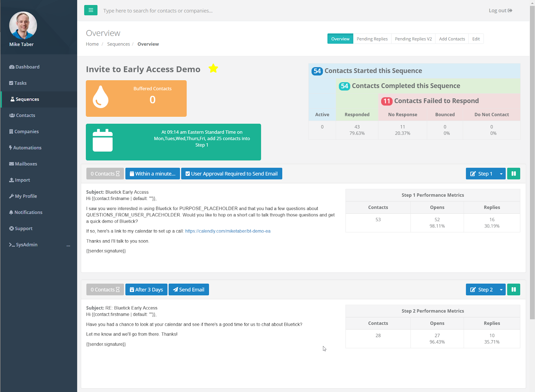Open Notifications in the sidebar
Viewport: 535px width, 392px height.
pyautogui.click(x=26, y=212)
